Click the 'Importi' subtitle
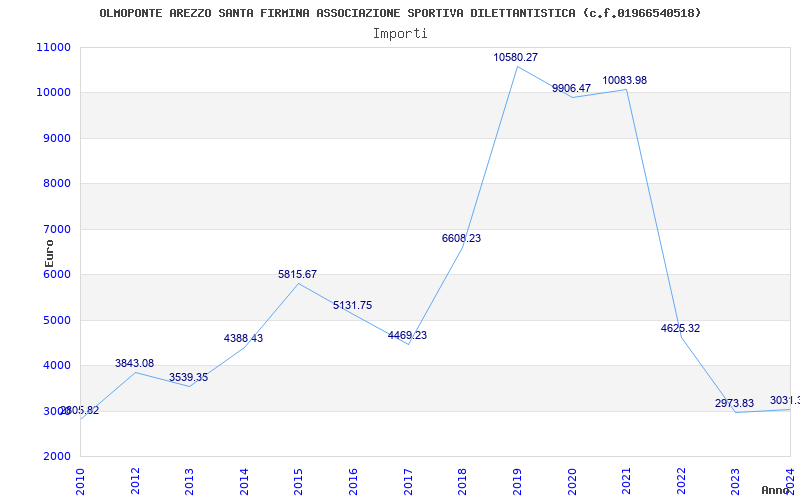The width and height of the screenshot is (800, 500). (400, 34)
